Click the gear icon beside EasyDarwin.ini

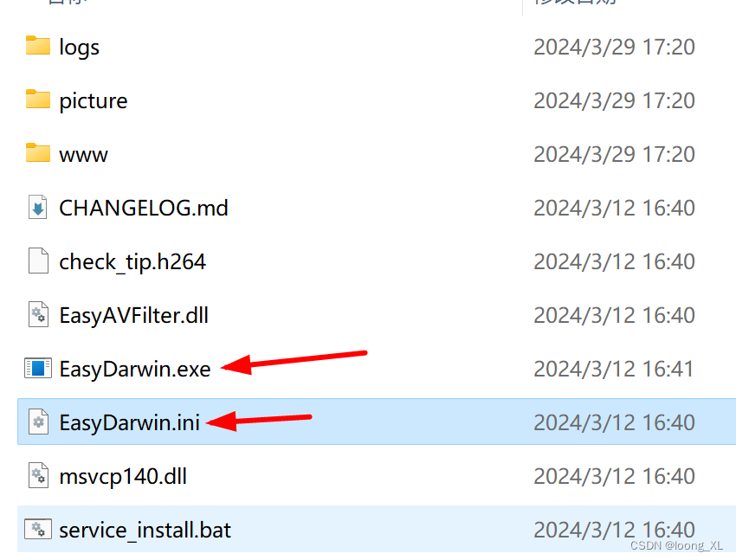(x=38, y=422)
